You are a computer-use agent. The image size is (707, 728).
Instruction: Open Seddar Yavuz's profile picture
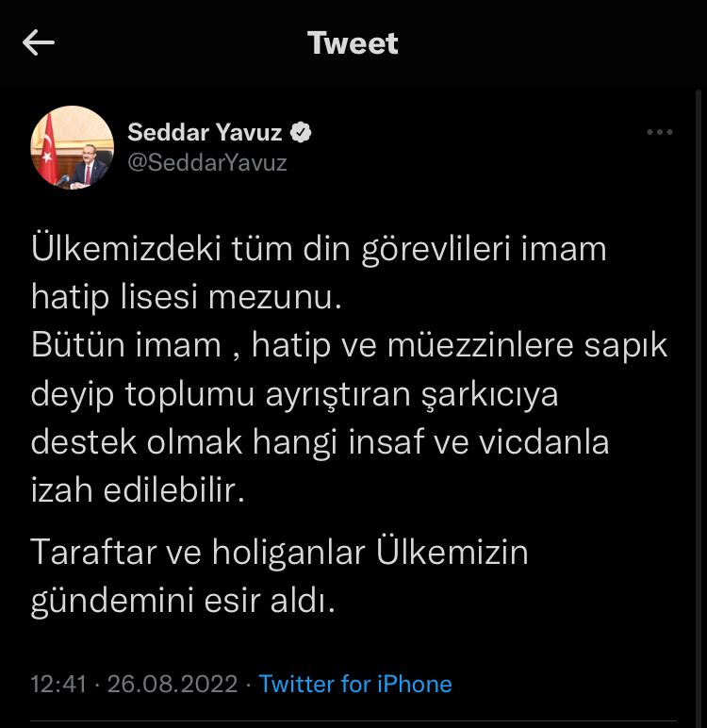click(x=73, y=147)
